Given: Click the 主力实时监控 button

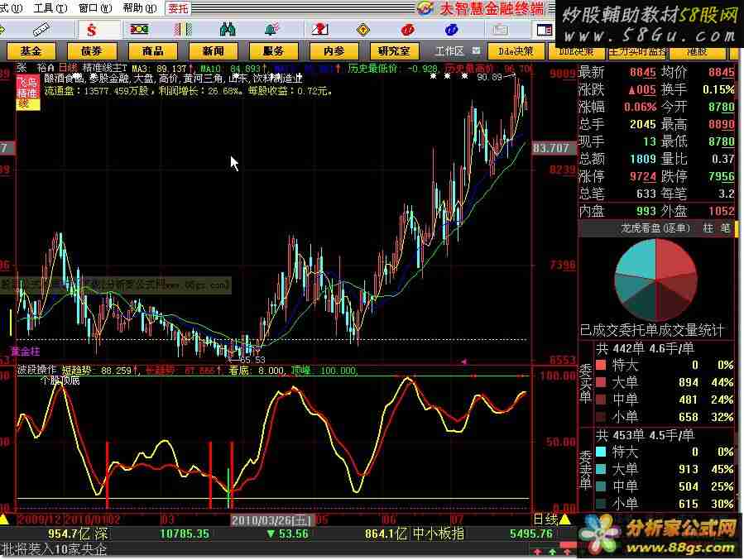Looking at the screenshot, I should tap(637, 50).
